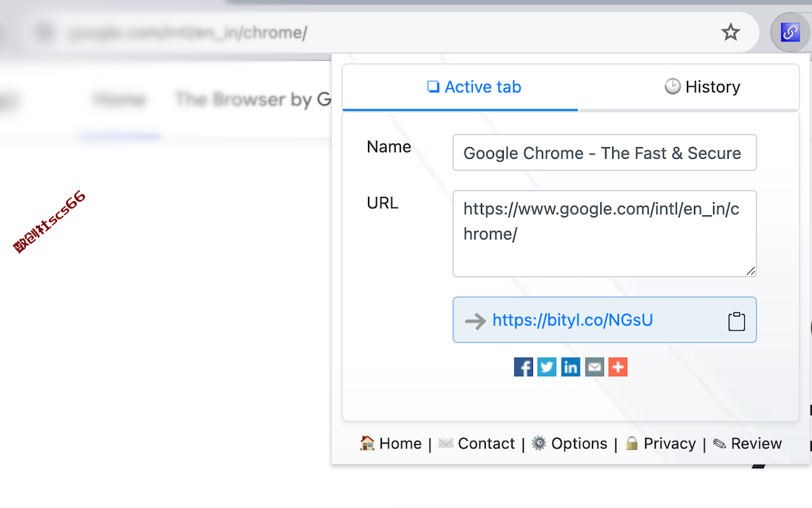
Task: Click the resize handle of URL textarea
Action: point(750,271)
